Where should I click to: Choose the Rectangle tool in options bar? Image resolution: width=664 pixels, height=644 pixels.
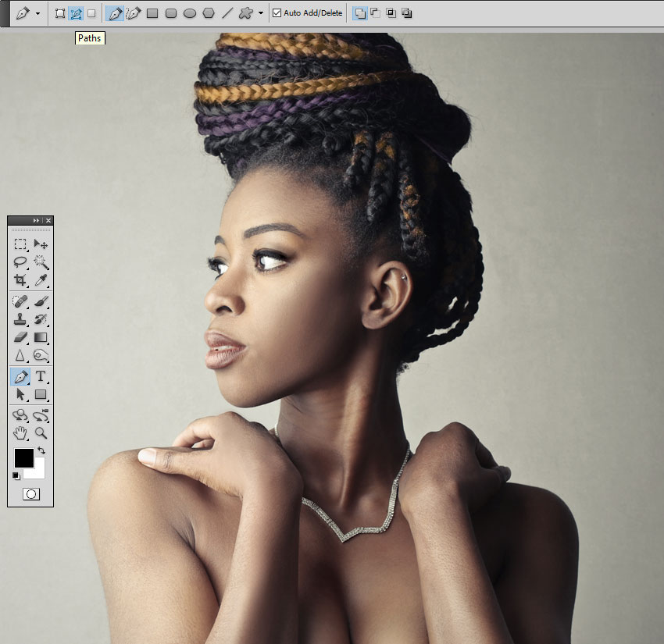[152, 13]
